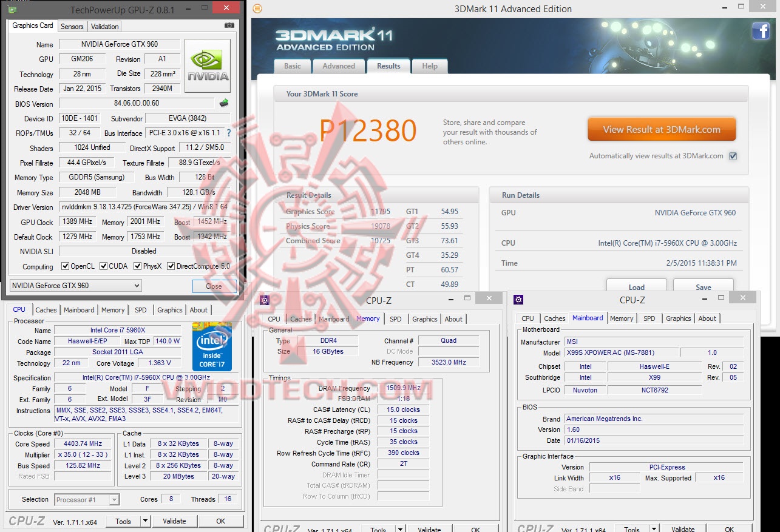Toggle the CUDA checkbox in GPU-Z
780x532 pixels.
(x=104, y=266)
